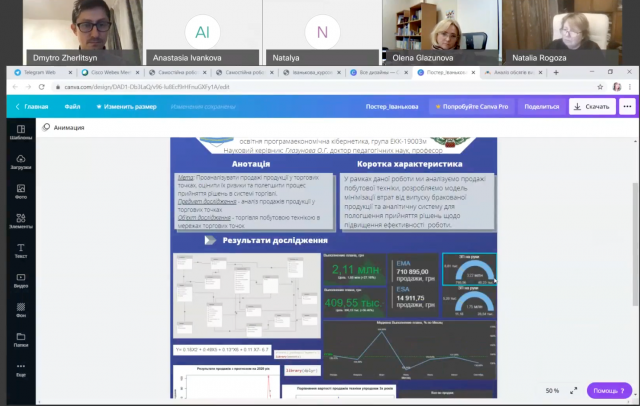This screenshot has width=640, height=406.
Task: Open the Ещё more sidebar options
Action: tap(21, 370)
